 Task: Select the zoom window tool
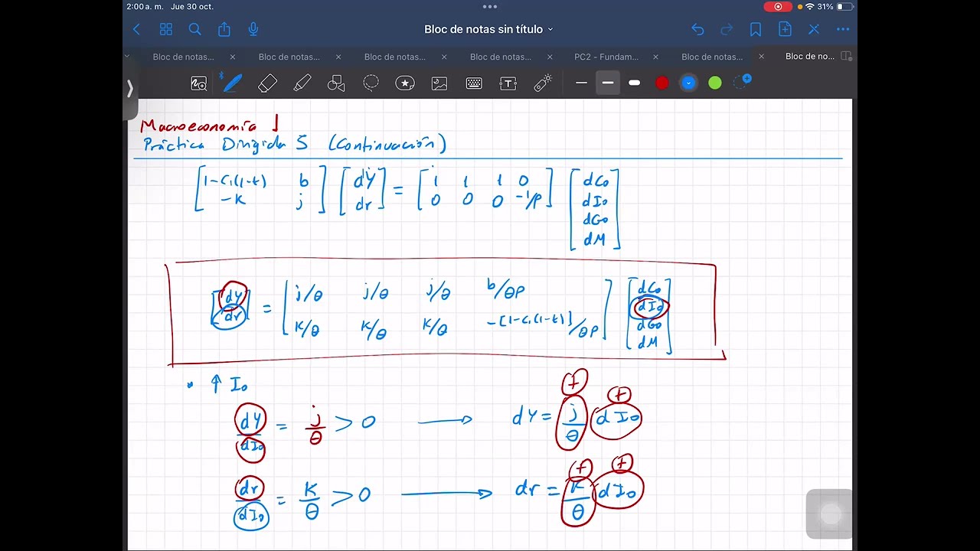[x=199, y=83]
